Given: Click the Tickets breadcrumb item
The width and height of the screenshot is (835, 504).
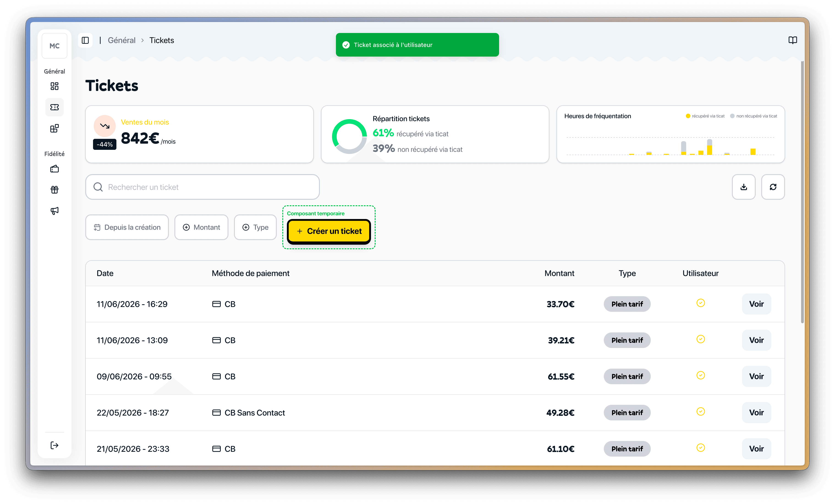Looking at the screenshot, I should (x=162, y=40).
